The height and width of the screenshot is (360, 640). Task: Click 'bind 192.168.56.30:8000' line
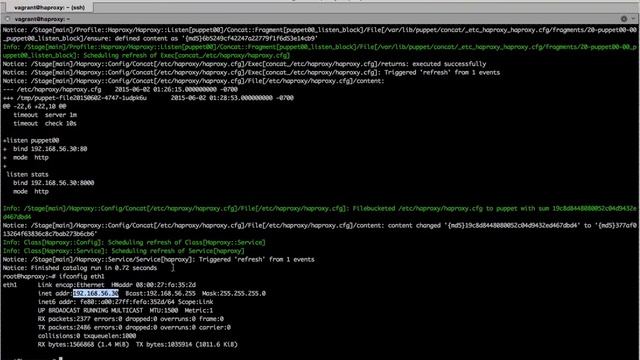(53, 183)
